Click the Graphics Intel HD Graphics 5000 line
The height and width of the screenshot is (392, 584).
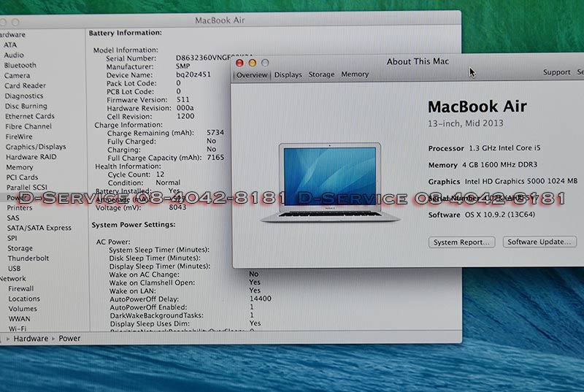point(503,181)
